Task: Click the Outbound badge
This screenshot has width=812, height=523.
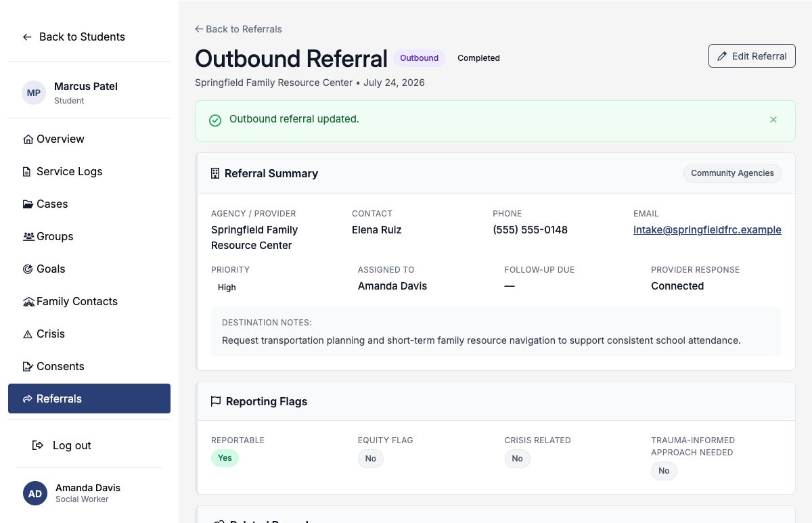Action: (419, 58)
